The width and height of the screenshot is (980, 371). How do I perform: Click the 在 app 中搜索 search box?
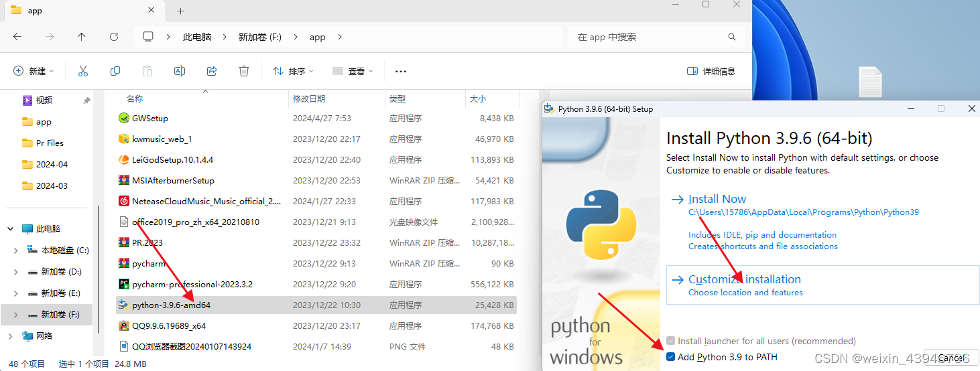655,37
